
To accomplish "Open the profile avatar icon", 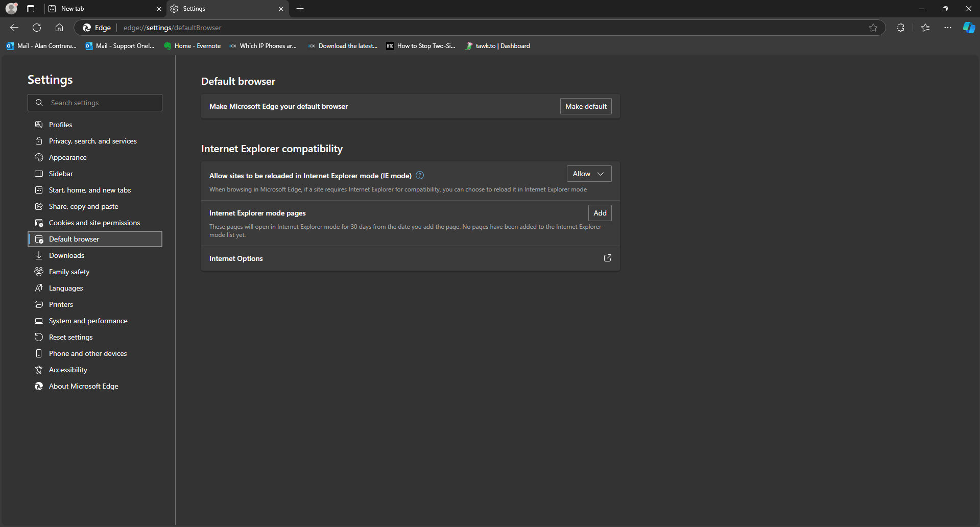I will click(x=11, y=8).
